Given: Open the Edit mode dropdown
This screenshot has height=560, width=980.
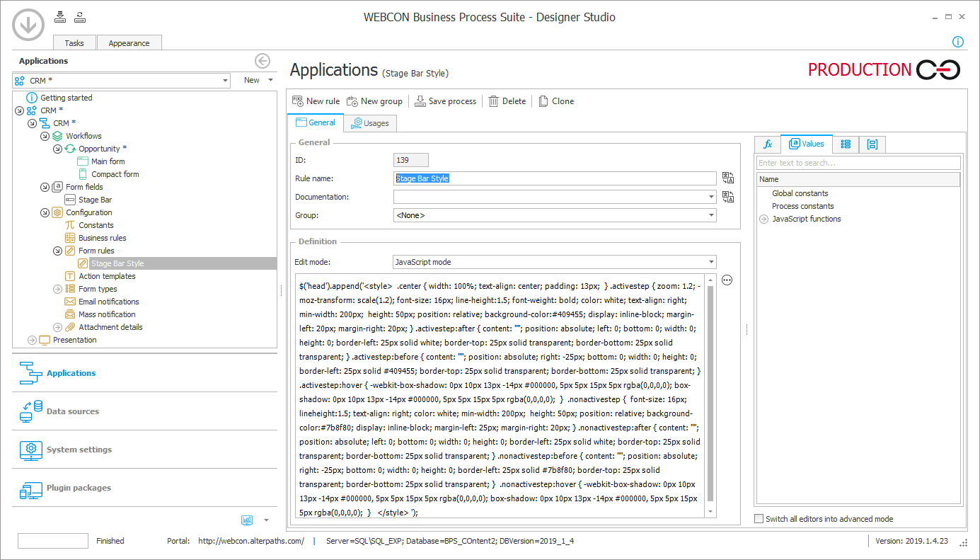Looking at the screenshot, I should coord(711,262).
